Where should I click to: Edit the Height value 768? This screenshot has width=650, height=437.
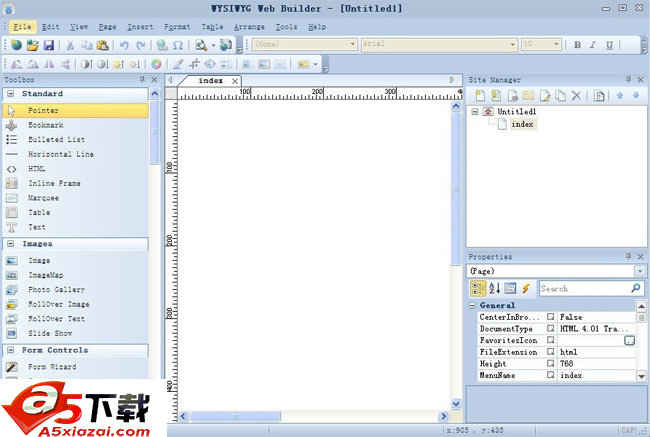596,364
